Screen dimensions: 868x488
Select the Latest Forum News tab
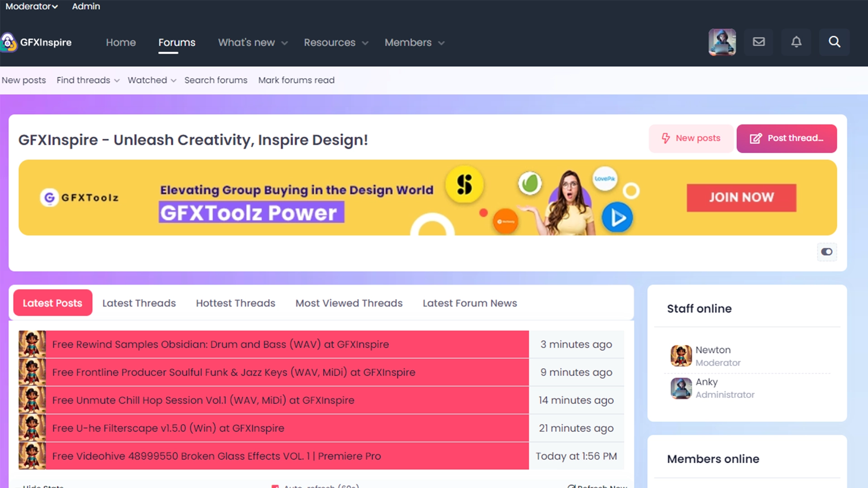(x=469, y=303)
